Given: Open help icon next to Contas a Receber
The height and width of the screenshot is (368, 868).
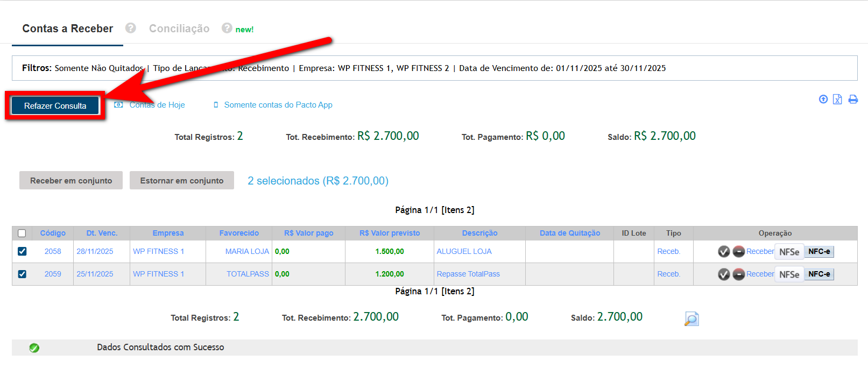Looking at the screenshot, I should 131,28.
